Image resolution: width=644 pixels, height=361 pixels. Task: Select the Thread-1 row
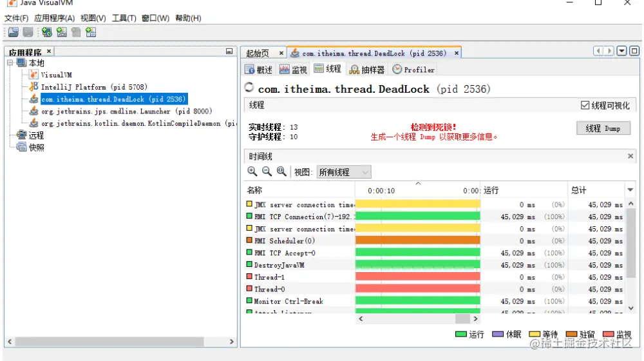pyautogui.click(x=435, y=277)
